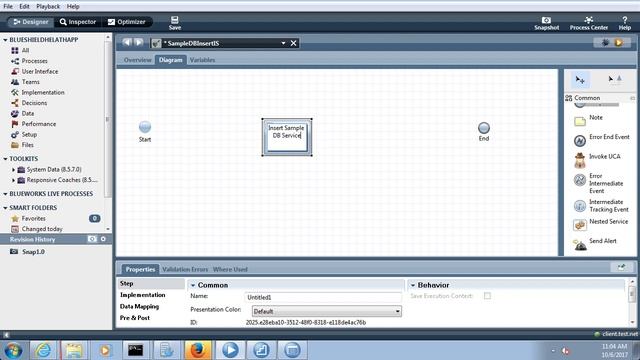Screen dimensions: 640x360
Task: Pick Error End Event from palette
Action: 602,140
